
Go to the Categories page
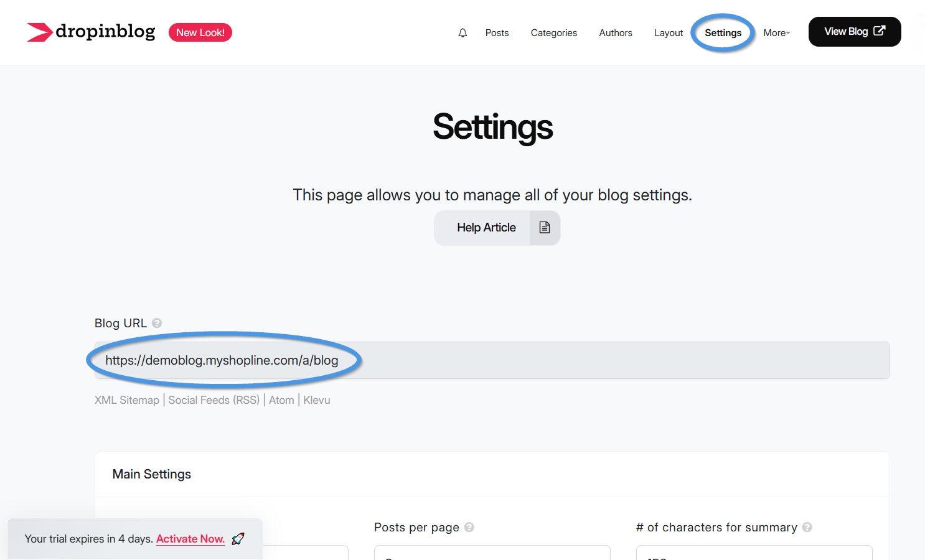pos(553,33)
